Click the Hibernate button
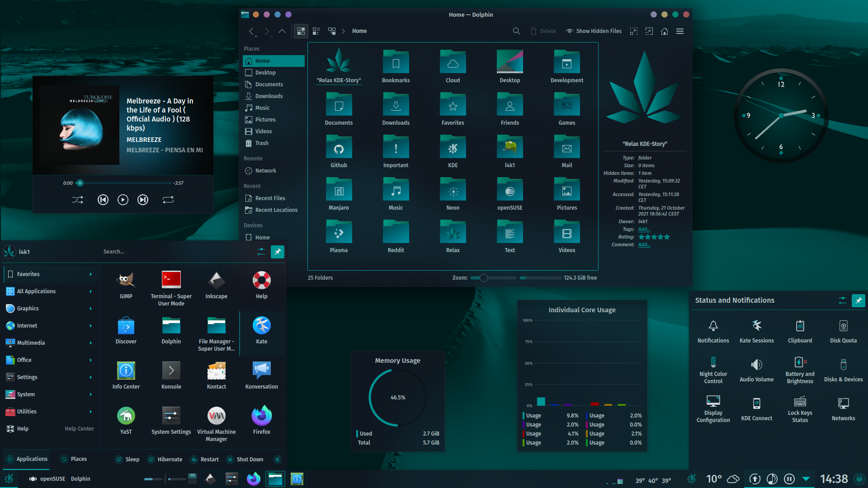The image size is (868, 488). click(165, 460)
